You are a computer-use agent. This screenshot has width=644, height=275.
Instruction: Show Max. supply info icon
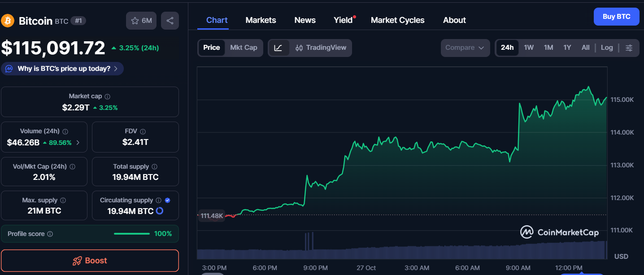pos(63,201)
